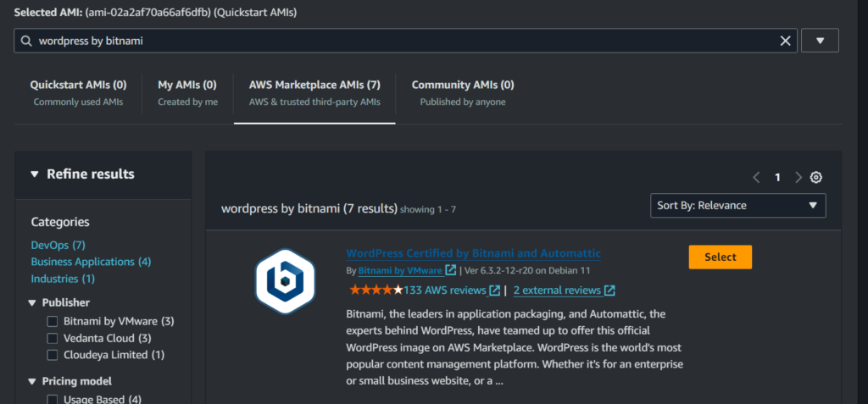Open results preferences gear icon
The image size is (868, 404).
[816, 178]
